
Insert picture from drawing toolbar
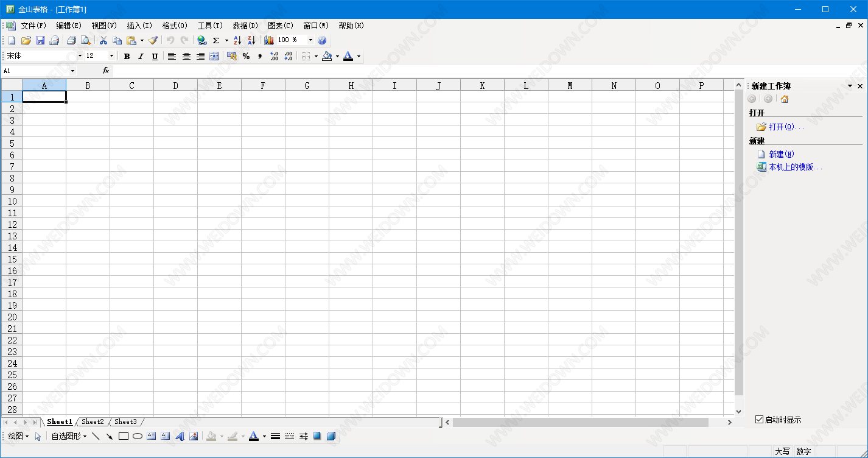pyautogui.click(x=194, y=436)
